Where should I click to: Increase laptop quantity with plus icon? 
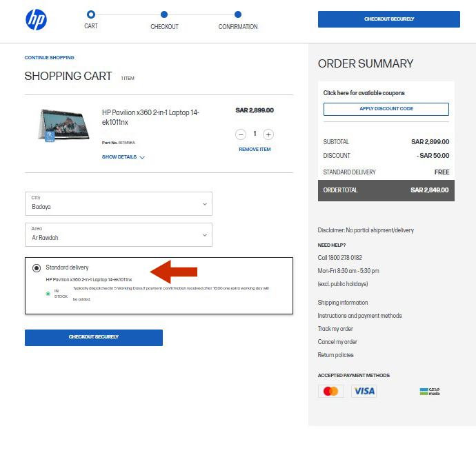click(x=268, y=134)
